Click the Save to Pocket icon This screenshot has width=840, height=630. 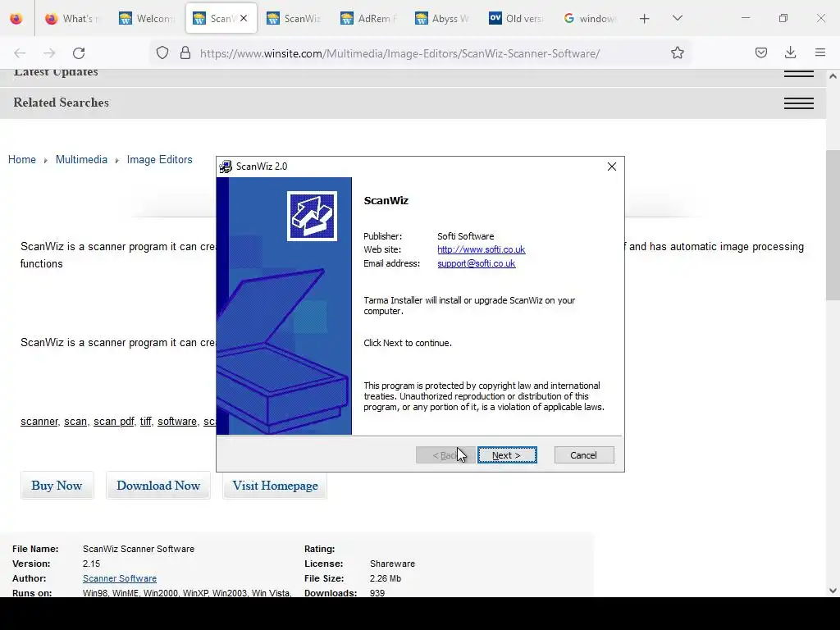click(760, 52)
